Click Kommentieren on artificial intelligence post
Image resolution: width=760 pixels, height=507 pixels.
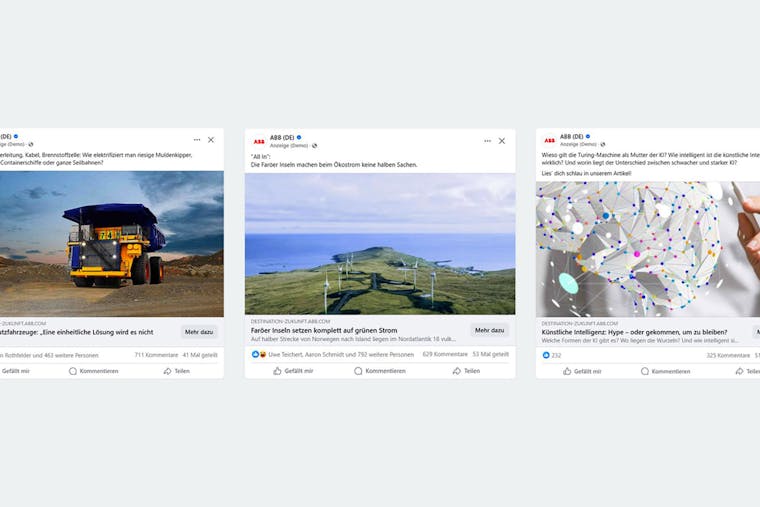click(665, 371)
